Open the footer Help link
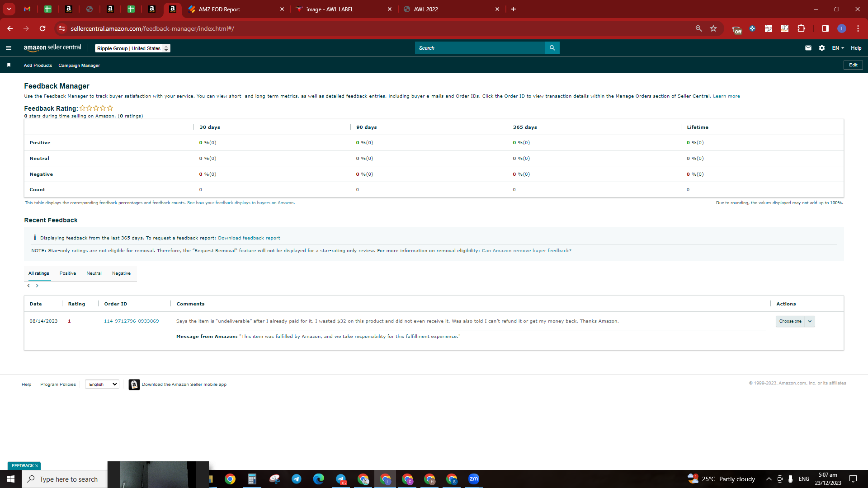This screenshot has height=488, width=868. 27,385
